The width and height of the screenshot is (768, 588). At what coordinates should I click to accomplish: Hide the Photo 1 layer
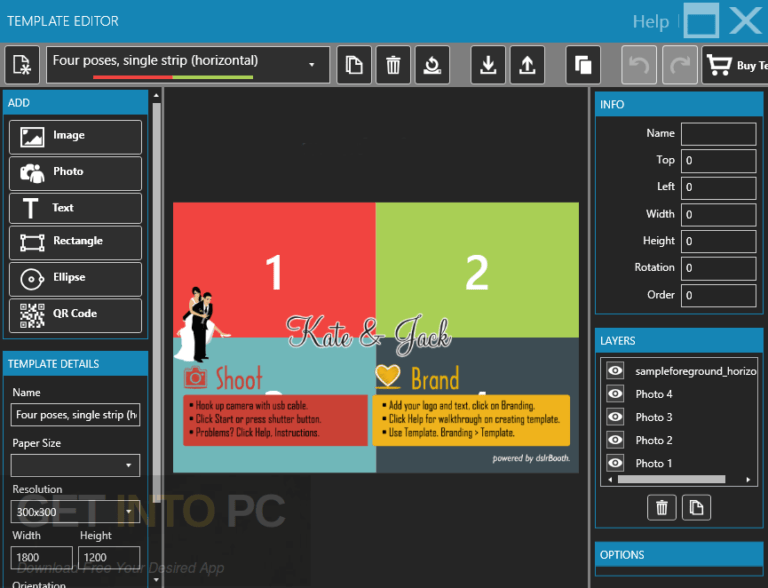pyautogui.click(x=615, y=463)
